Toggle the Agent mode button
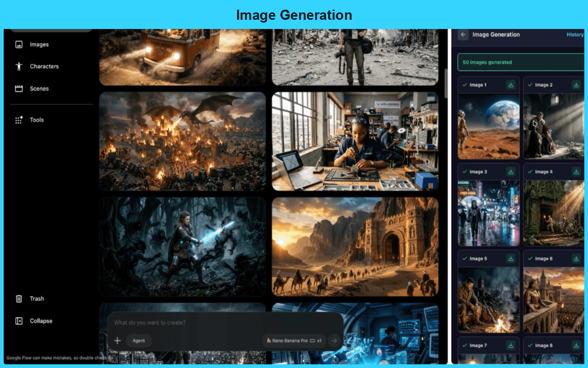Screen dimensions: 588x368 pos(139,341)
